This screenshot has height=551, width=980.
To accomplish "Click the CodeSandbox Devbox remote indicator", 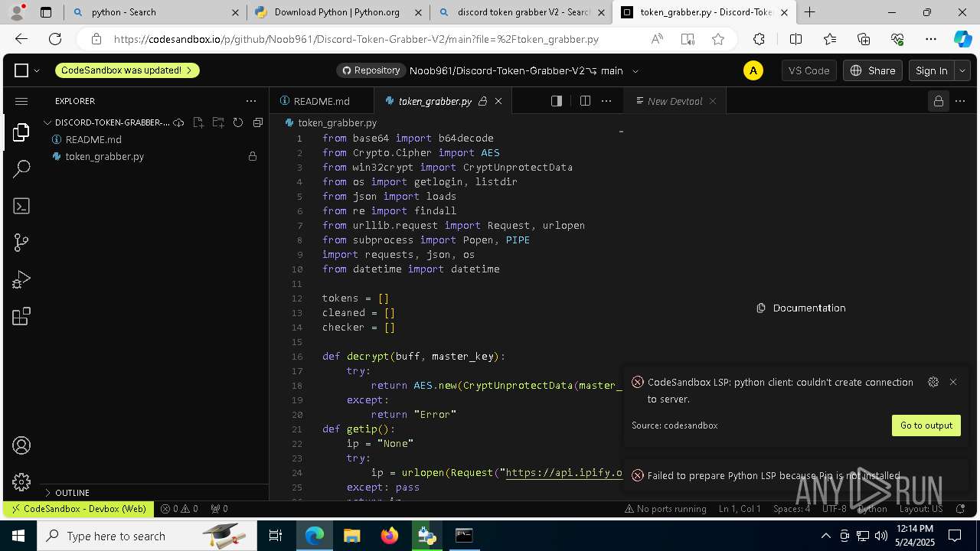I will click(x=77, y=508).
